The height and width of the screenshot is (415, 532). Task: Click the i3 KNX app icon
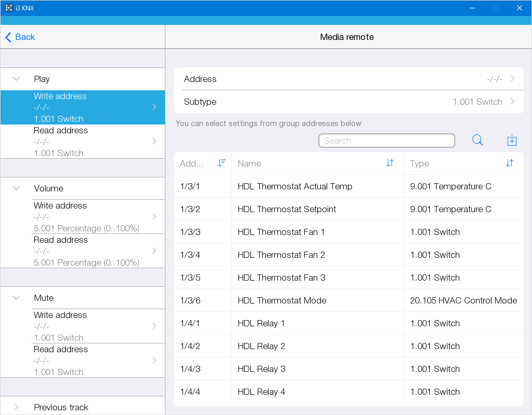[9, 8]
